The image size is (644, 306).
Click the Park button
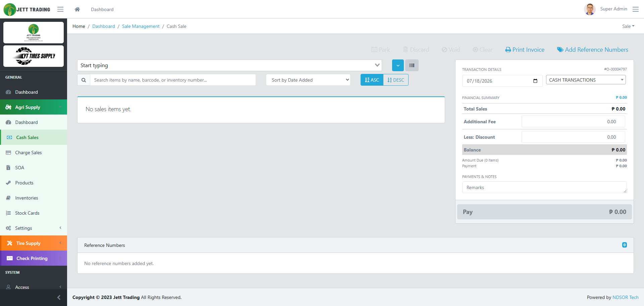[x=381, y=50]
